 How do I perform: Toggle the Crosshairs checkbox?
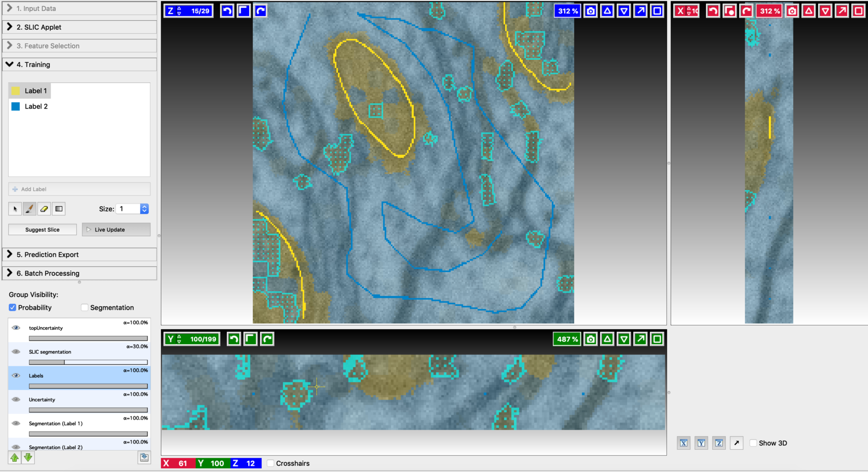click(270, 463)
